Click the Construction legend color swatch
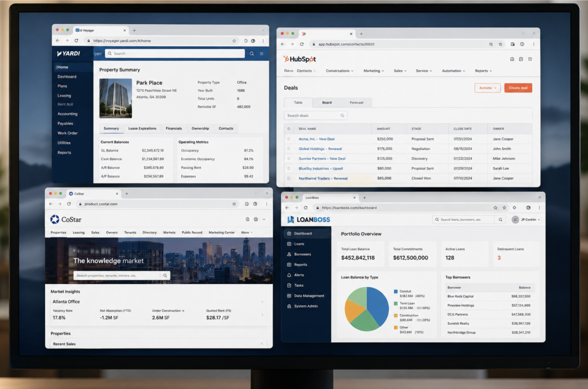This screenshot has width=588, height=389. [396, 315]
